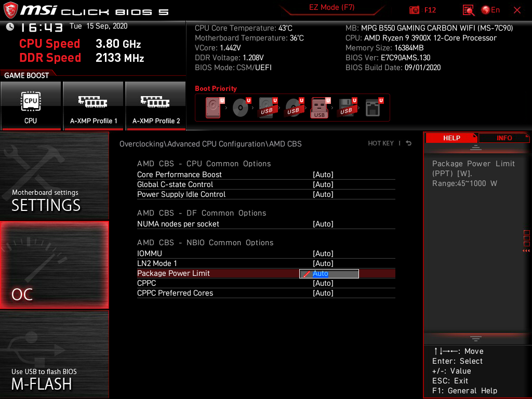
Task: Select the USB floppy boot device icon
Action: (347, 108)
